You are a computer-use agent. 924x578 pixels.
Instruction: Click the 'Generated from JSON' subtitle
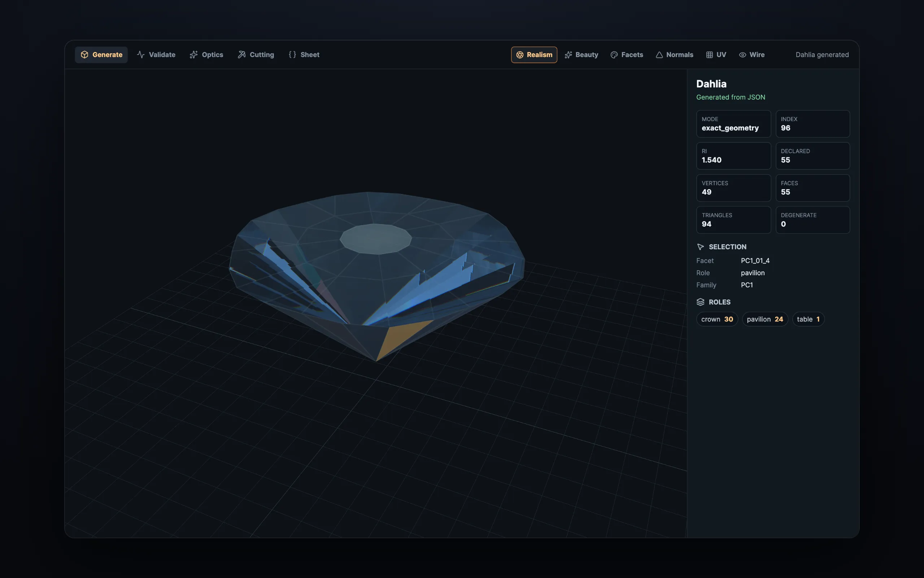point(731,97)
